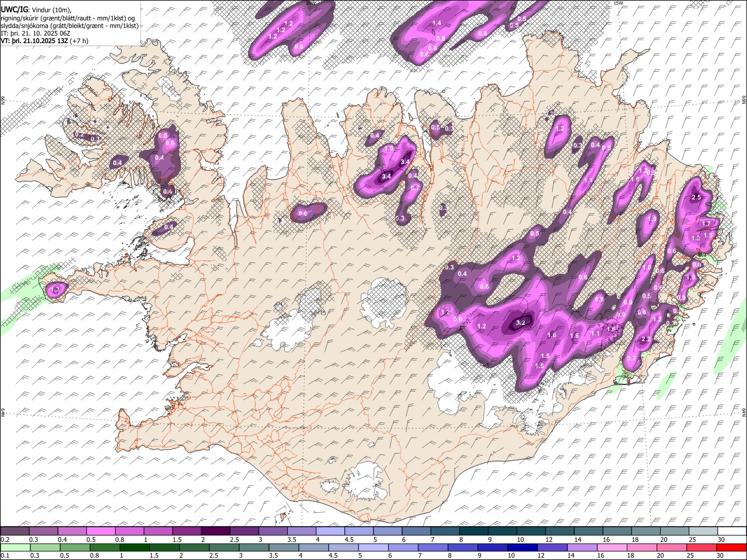Click the 'Vindur (10m)' header label

click(x=51, y=10)
